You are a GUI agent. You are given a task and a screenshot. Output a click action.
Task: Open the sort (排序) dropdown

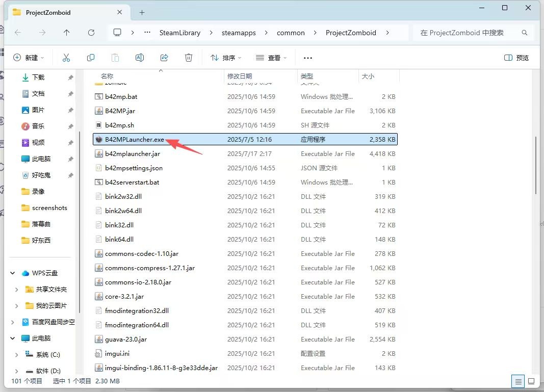pos(226,58)
